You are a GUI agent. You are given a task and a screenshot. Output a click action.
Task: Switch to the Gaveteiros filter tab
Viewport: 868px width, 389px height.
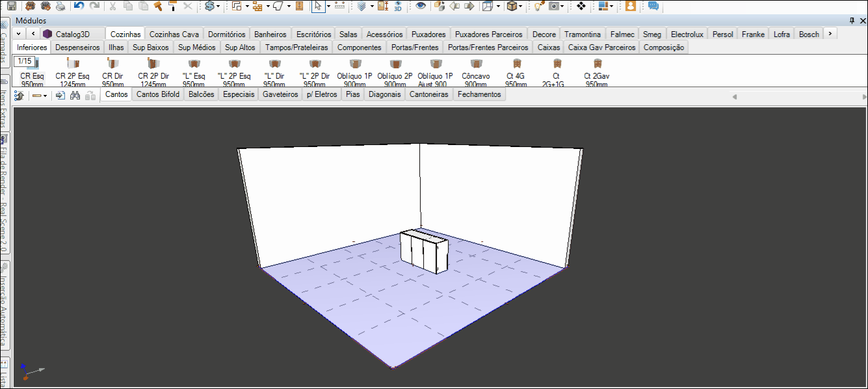click(x=280, y=94)
